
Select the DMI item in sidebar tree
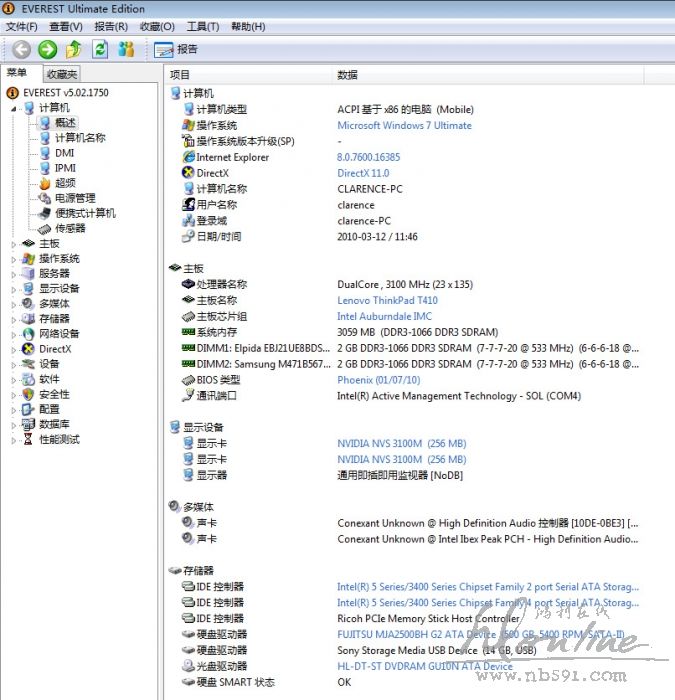[x=64, y=153]
